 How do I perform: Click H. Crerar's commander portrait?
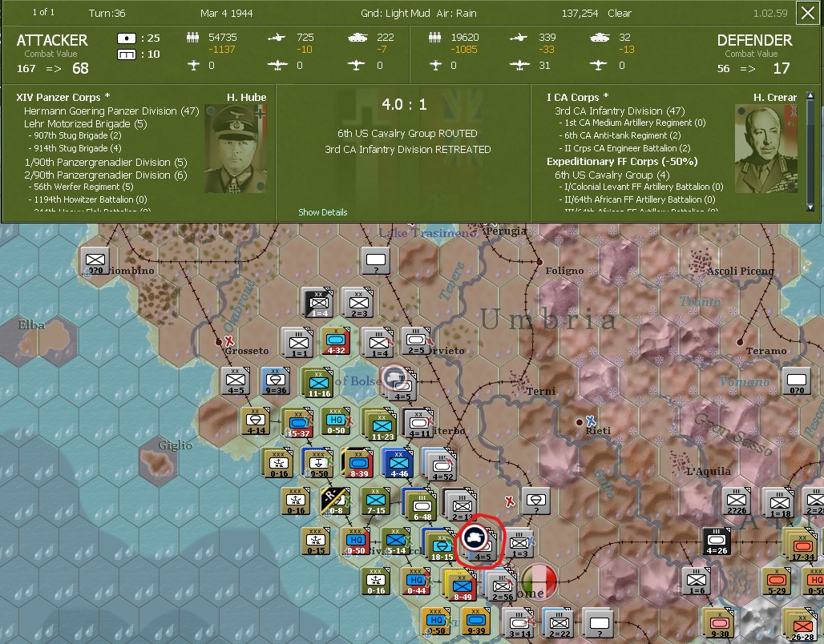[766, 149]
